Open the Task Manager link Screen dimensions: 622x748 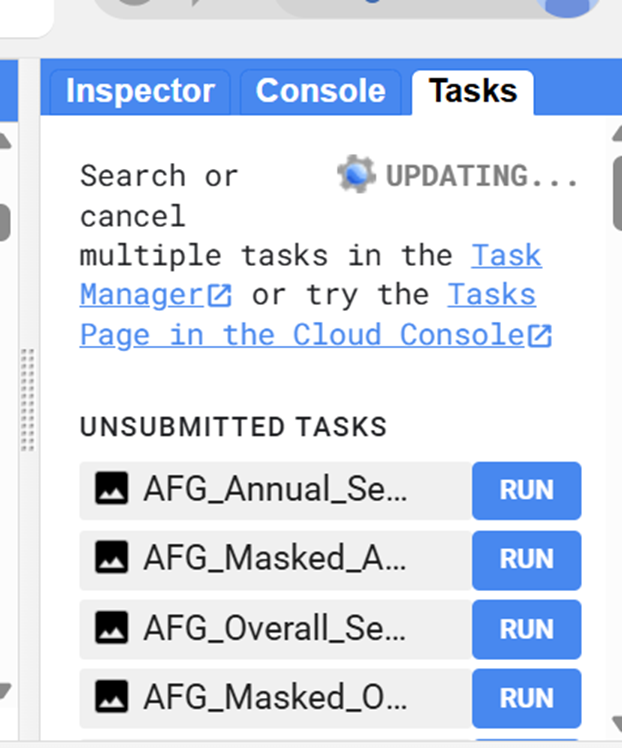click(x=140, y=296)
